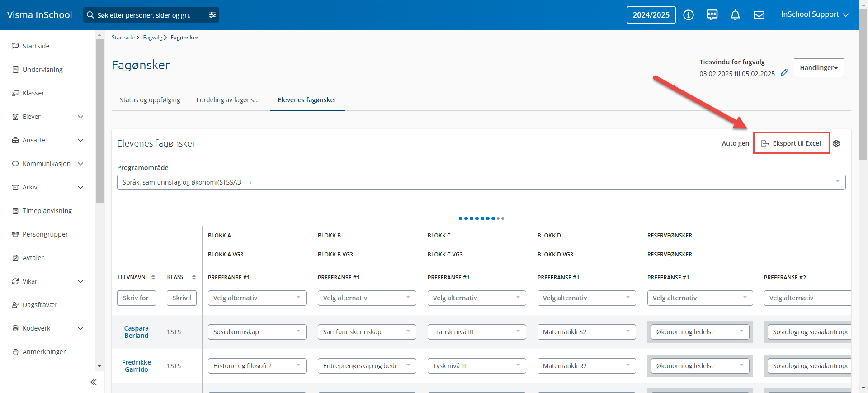Open the SMS message icon in header
The height and width of the screenshot is (393, 868).
coord(712,15)
